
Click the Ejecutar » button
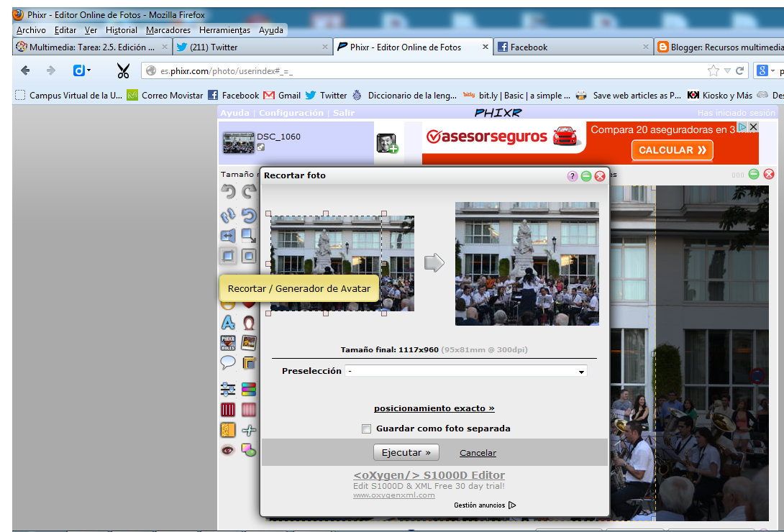coord(406,453)
